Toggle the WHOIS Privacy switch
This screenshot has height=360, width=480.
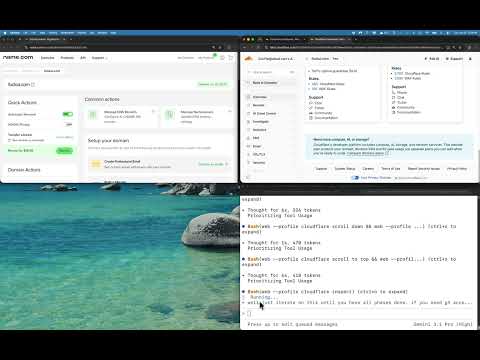click(x=69, y=124)
